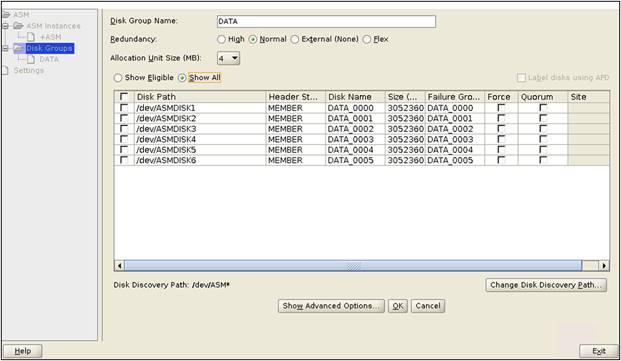The image size is (621, 361).
Task: Select the Show All radio button
Action: pos(182,78)
